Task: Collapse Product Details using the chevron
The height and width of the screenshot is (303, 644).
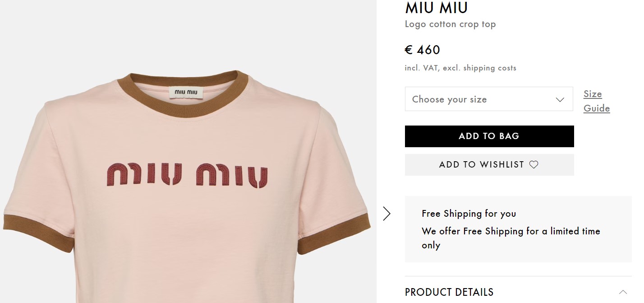Action: [x=623, y=292]
